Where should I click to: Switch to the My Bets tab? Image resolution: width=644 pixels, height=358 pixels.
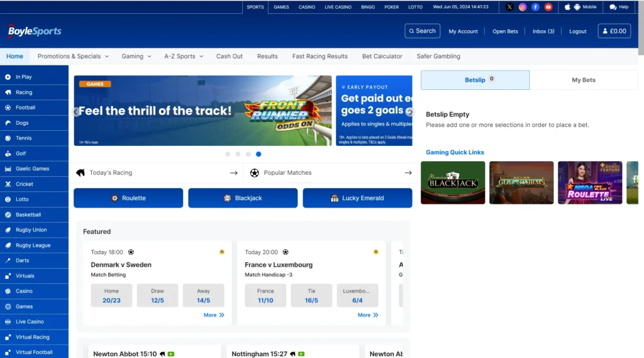pyautogui.click(x=584, y=80)
